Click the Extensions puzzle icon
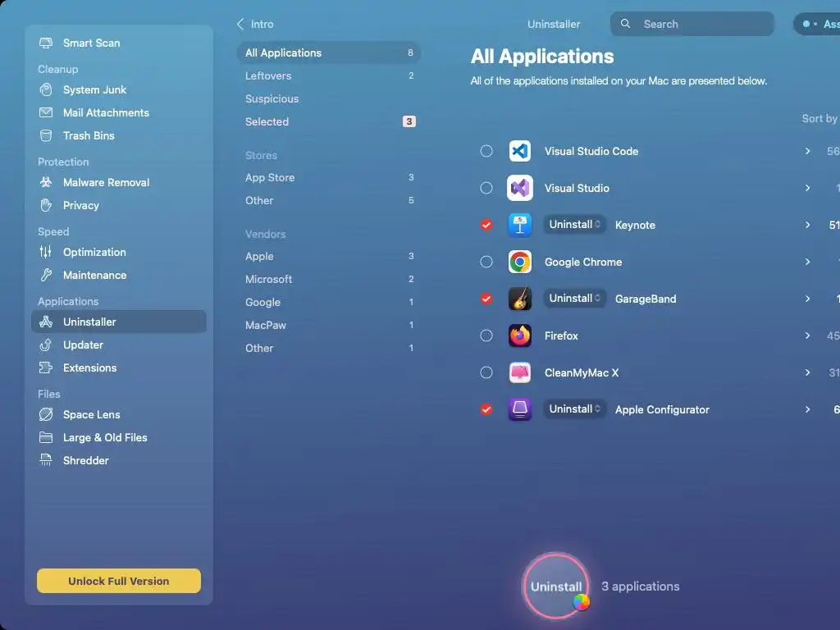The image size is (840, 630). pyautogui.click(x=46, y=367)
